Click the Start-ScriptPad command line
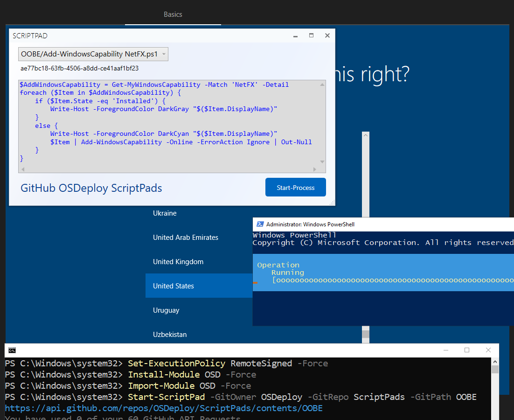Image resolution: width=514 pixels, height=420 pixels. point(241,397)
